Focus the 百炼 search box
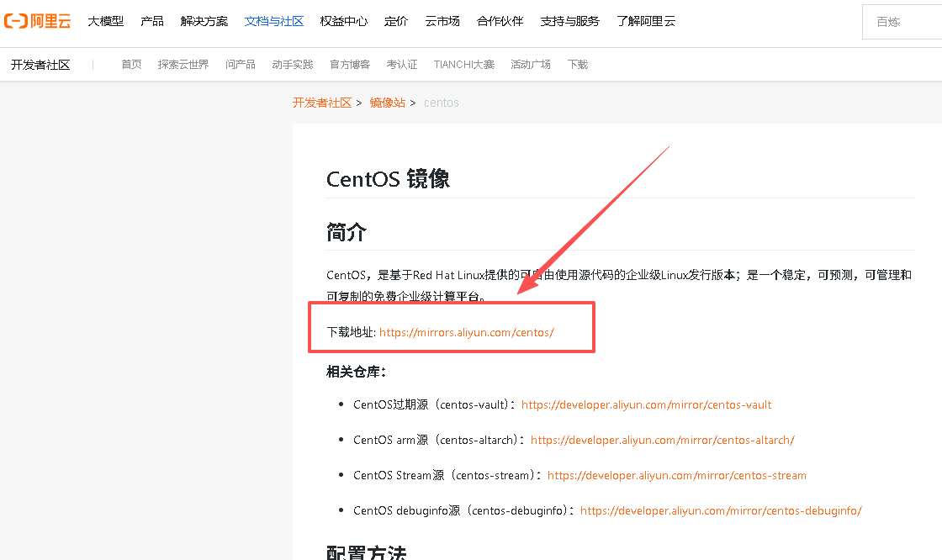This screenshot has width=942, height=560. (902, 22)
